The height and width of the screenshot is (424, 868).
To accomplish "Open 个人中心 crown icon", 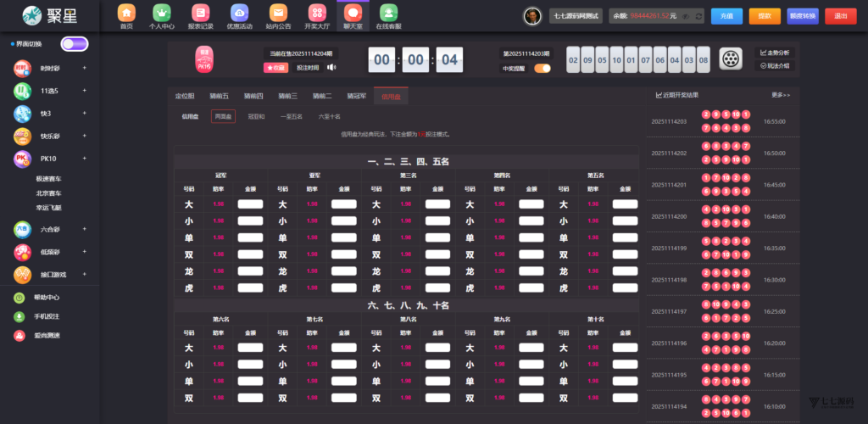I will coord(160,14).
